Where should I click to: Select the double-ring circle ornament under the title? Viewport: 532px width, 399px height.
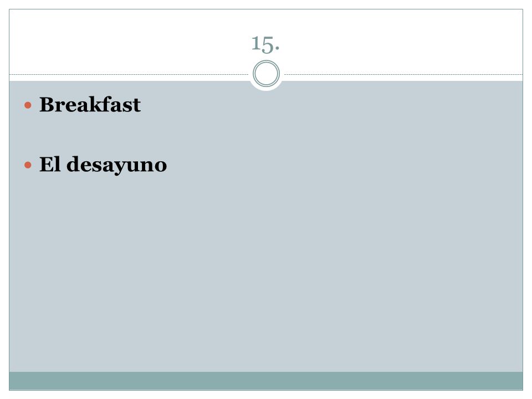(267, 74)
